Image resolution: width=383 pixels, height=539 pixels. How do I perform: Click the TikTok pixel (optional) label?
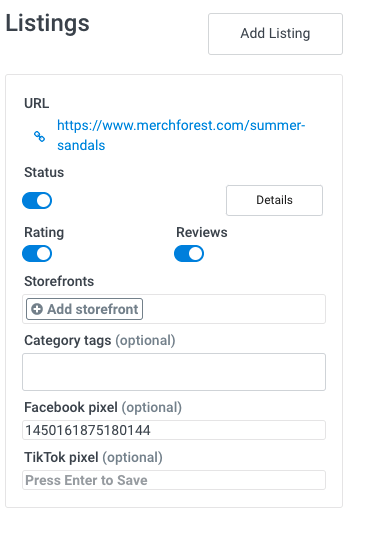click(x=93, y=458)
